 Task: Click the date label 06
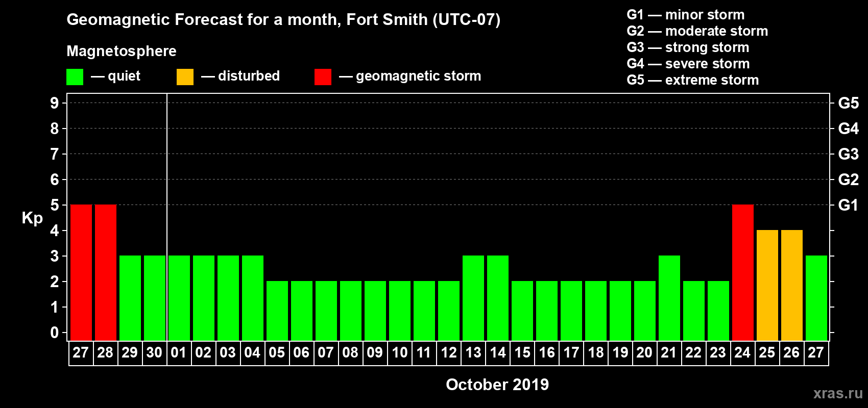[301, 353]
